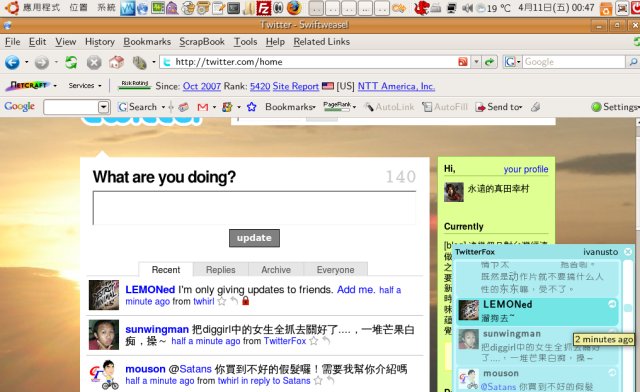Stop loading with the gray X icon
This screenshot has height=392, width=640.
click(94, 62)
